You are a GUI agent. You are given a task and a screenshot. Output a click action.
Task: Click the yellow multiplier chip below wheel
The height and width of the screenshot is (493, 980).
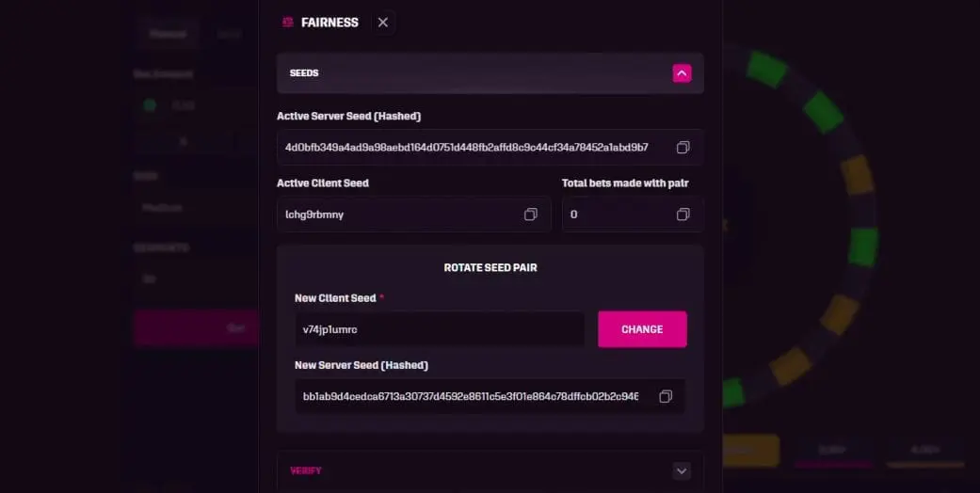coord(751,451)
